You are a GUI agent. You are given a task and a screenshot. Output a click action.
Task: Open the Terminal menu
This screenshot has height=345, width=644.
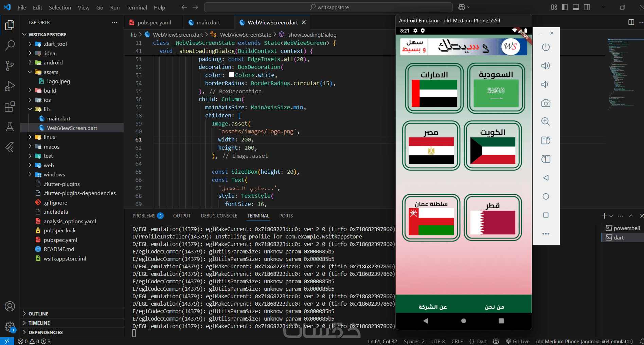click(137, 7)
